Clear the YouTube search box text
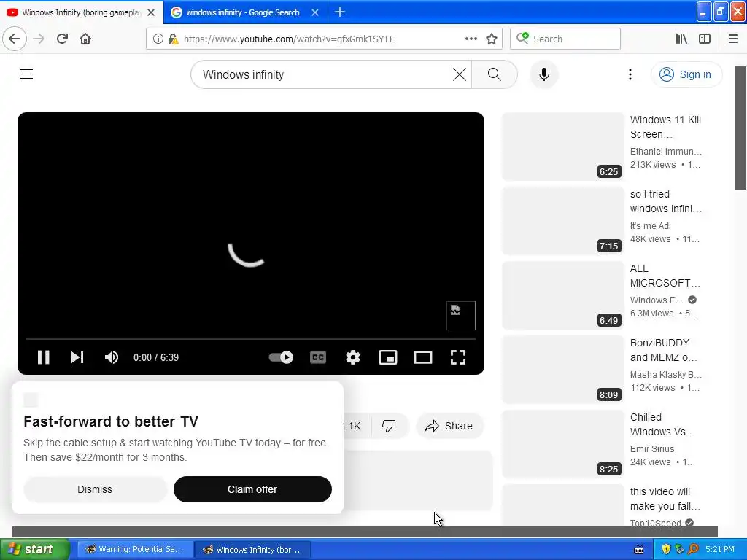Screen dimensions: 747x560 (460, 74)
